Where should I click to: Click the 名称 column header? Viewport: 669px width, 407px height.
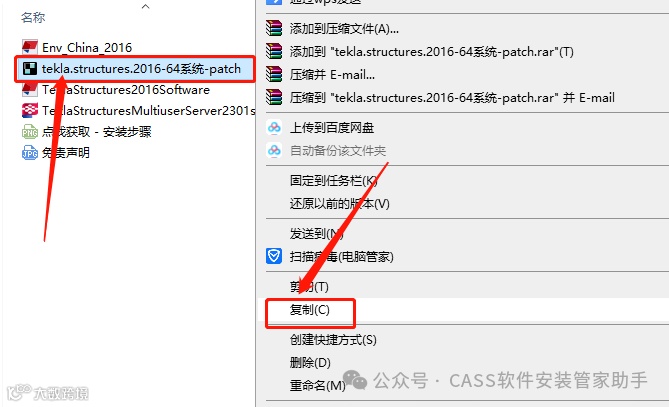click(33, 17)
